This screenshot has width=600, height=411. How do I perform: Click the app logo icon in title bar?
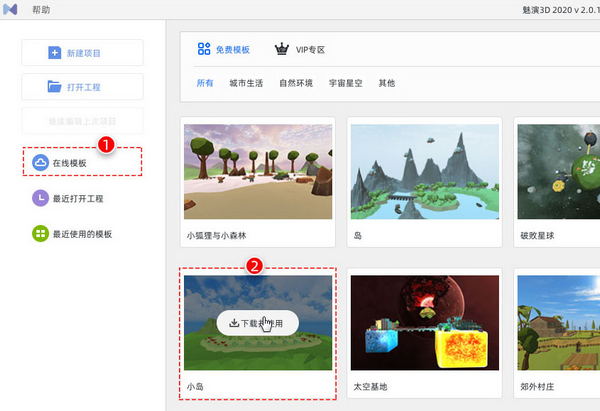pyautogui.click(x=11, y=9)
